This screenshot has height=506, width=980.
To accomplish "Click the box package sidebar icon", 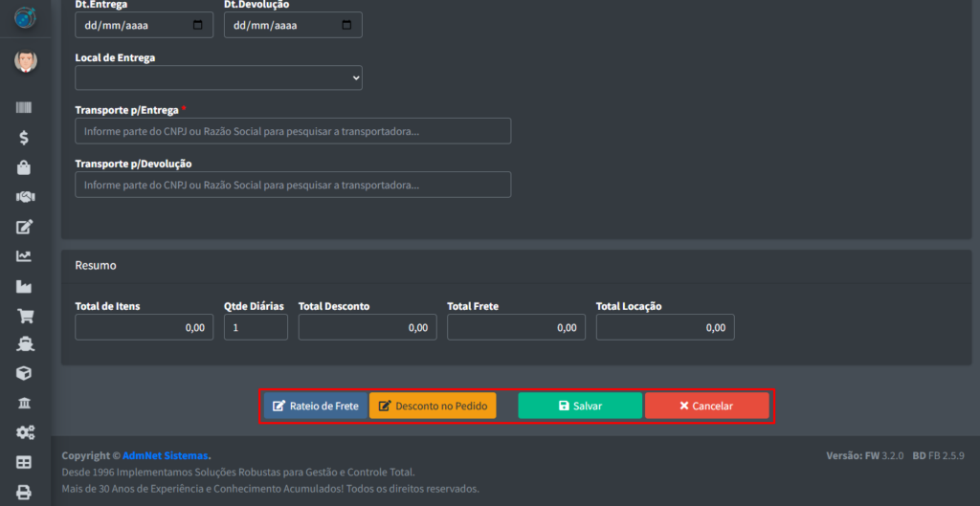I will [25, 374].
